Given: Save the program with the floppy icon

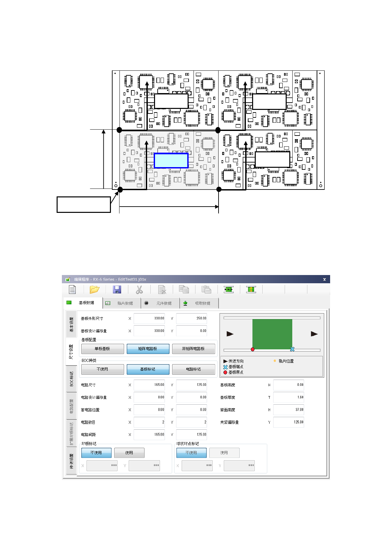Looking at the screenshot, I should [117, 290].
